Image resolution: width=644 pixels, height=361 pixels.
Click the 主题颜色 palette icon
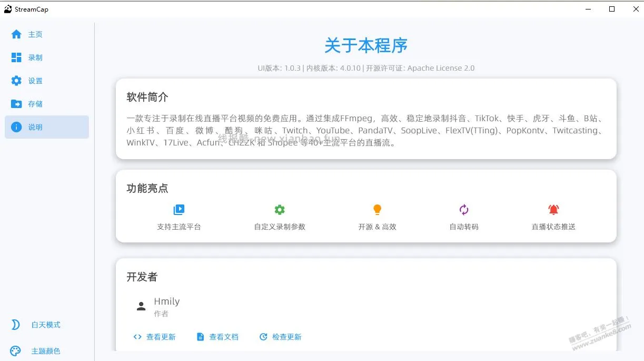(x=16, y=351)
